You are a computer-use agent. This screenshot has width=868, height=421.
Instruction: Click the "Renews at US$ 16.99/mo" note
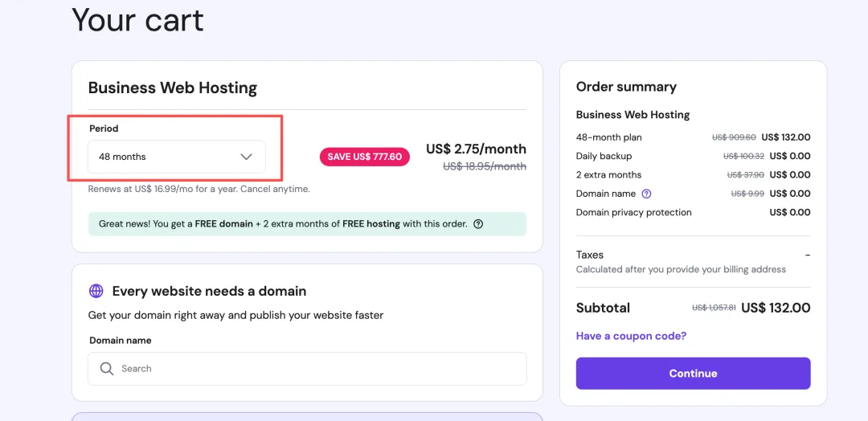(199, 189)
